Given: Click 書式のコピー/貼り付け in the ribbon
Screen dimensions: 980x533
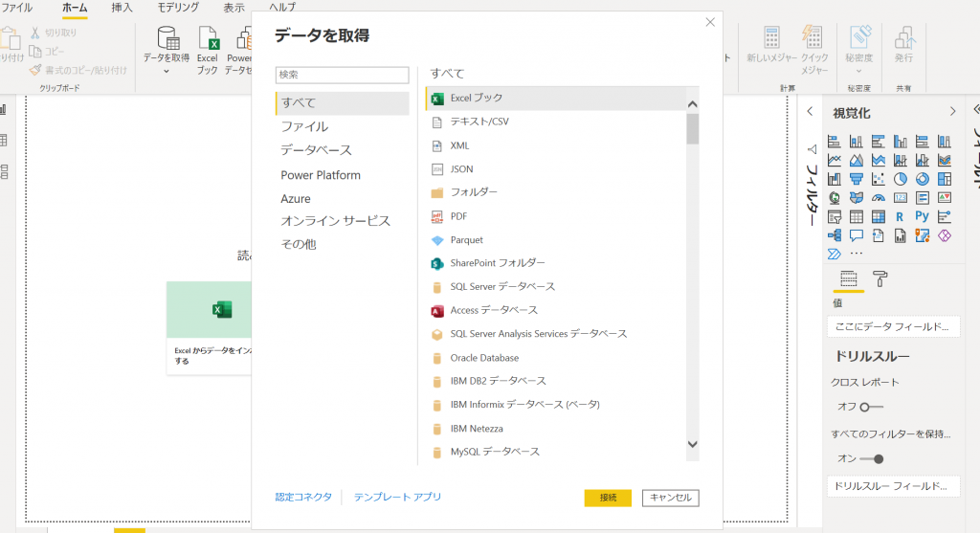Looking at the screenshot, I should [x=78, y=71].
